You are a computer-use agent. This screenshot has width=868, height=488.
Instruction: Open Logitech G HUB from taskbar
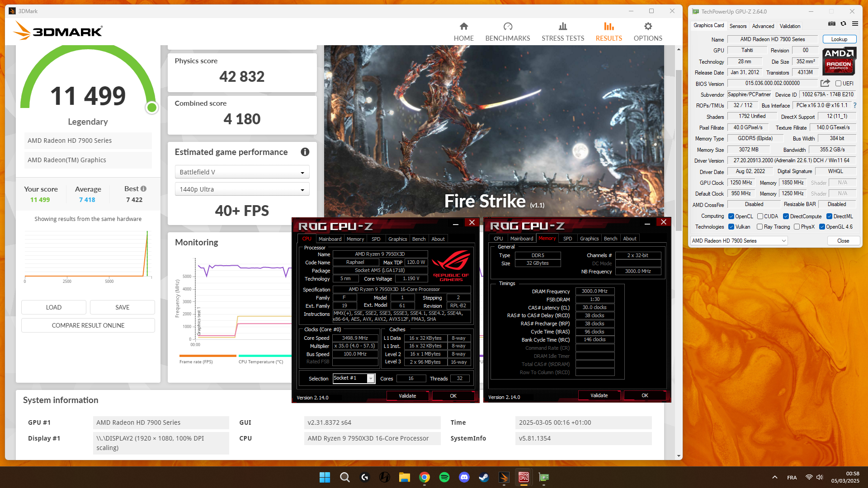pos(365,477)
